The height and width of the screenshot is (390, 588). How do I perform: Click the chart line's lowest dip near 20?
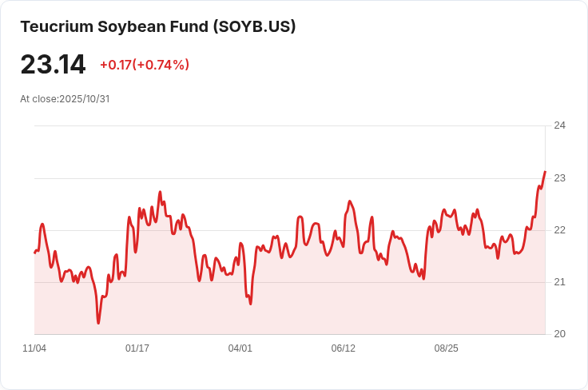pyautogui.click(x=98, y=322)
